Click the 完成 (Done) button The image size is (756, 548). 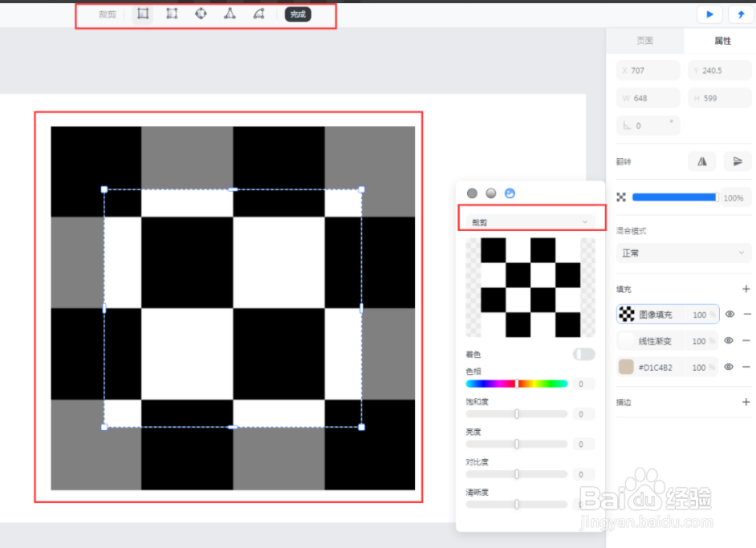click(x=298, y=14)
